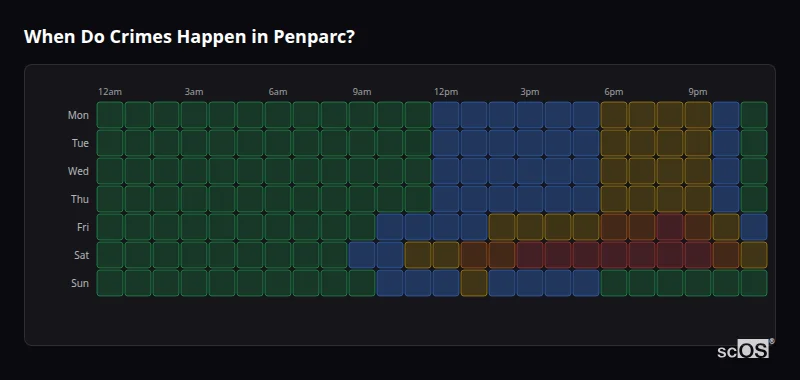The image size is (800, 380).
Task: Select the Tuesday 3am heatmap cell
Action: click(x=194, y=143)
